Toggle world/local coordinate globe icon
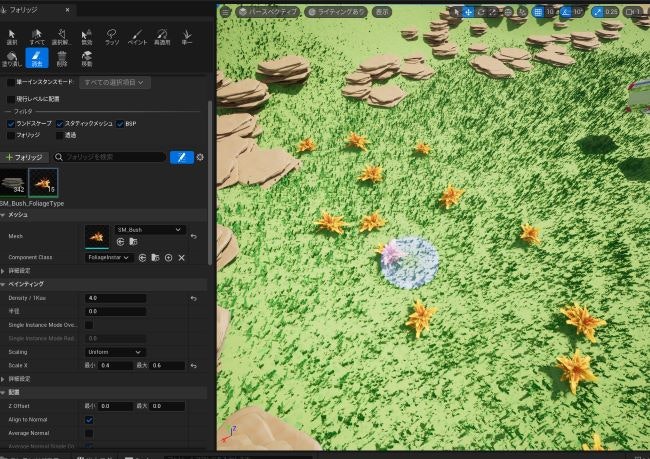Screen dimensions: 650x459 pos(508,12)
